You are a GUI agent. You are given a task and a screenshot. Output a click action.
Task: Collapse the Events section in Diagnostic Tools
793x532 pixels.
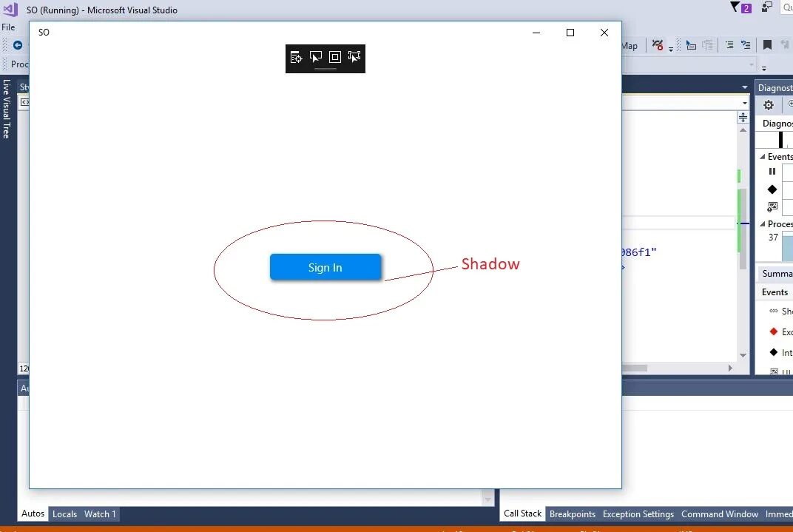pyautogui.click(x=762, y=157)
